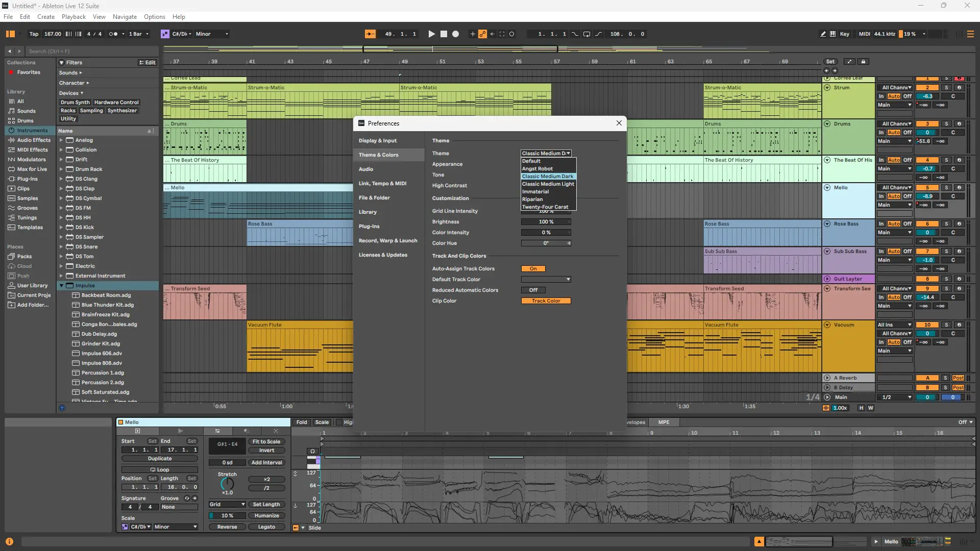Solo the Strum track
The height and width of the screenshot is (551, 980).
(x=946, y=88)
